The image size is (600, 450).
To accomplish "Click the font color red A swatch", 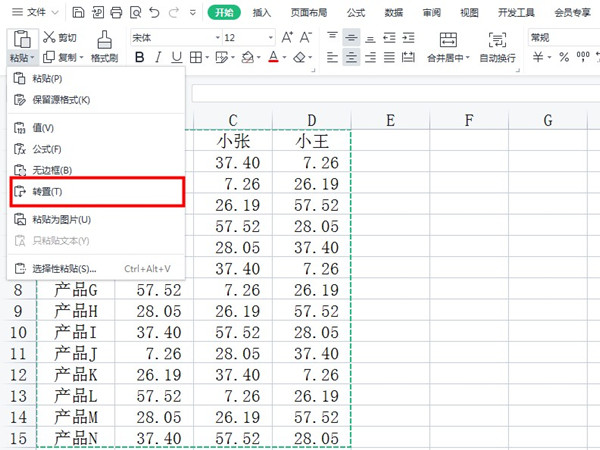I will (272, 58).
